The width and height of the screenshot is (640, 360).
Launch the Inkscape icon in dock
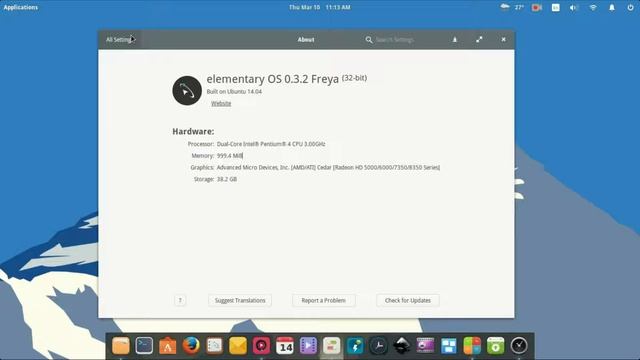pyautogui.click(x=402, y=346)
